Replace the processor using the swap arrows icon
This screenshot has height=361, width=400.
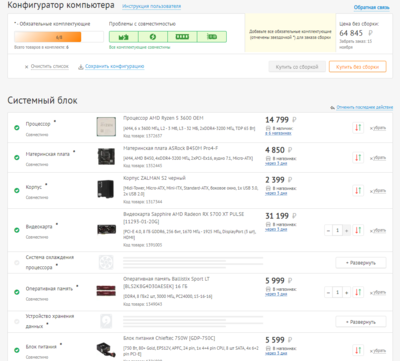point(358,127)
